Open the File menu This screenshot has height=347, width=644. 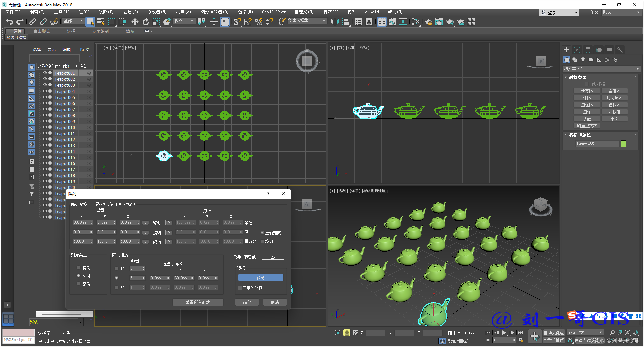13,12
